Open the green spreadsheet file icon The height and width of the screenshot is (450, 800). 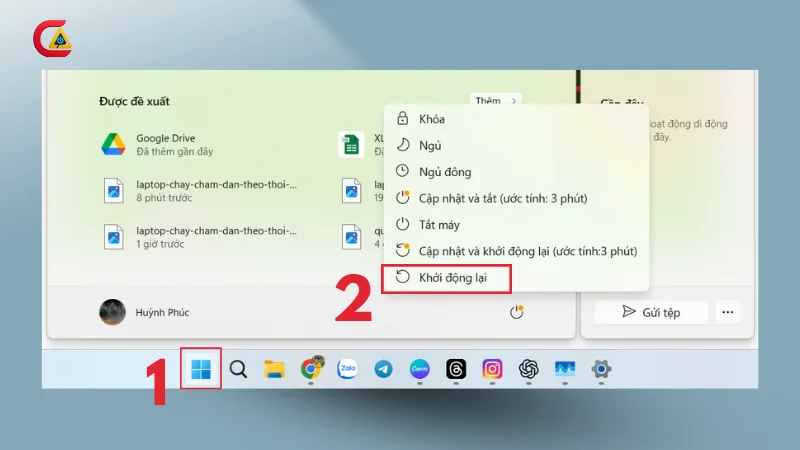[351, 144]
